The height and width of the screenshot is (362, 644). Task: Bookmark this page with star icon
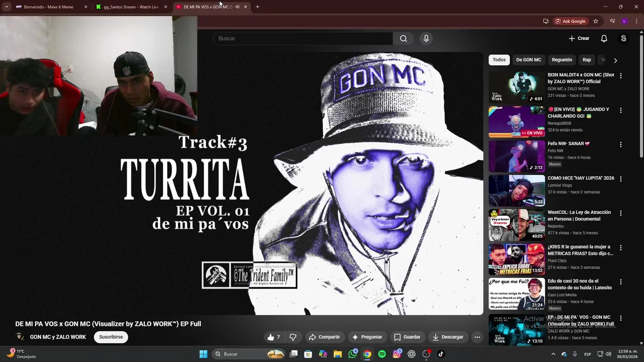596,21
